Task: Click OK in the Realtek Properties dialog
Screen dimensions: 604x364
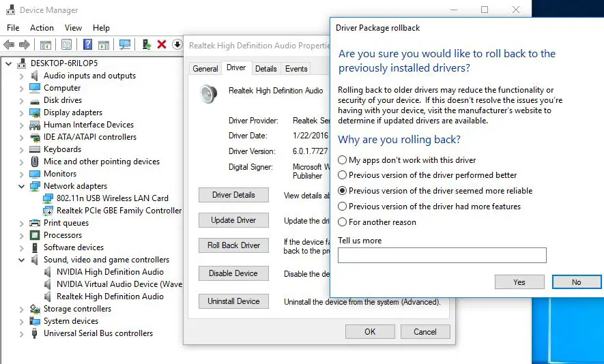Action: [x=370, y=332]
